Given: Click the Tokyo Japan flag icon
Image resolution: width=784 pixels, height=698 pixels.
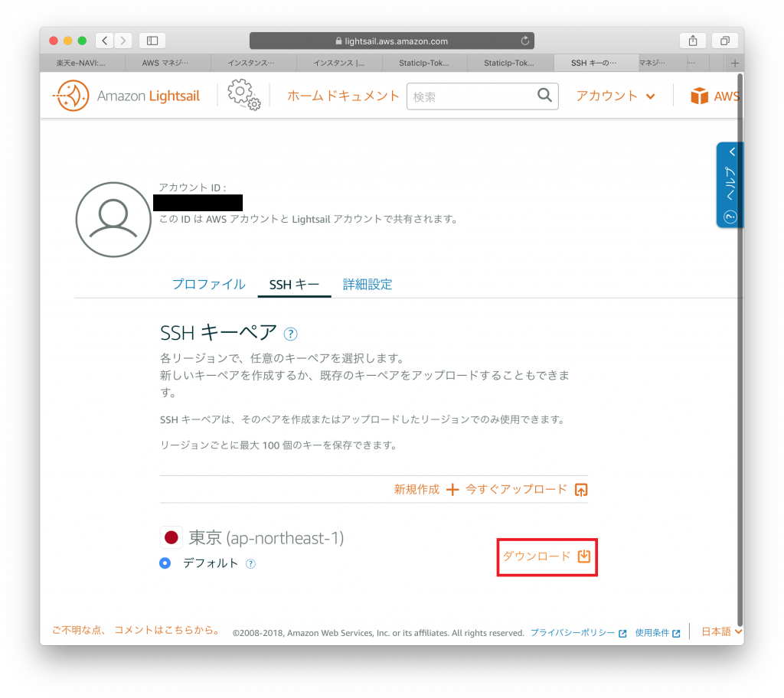Looking at the screenshot, I should [x=171, y=537].
